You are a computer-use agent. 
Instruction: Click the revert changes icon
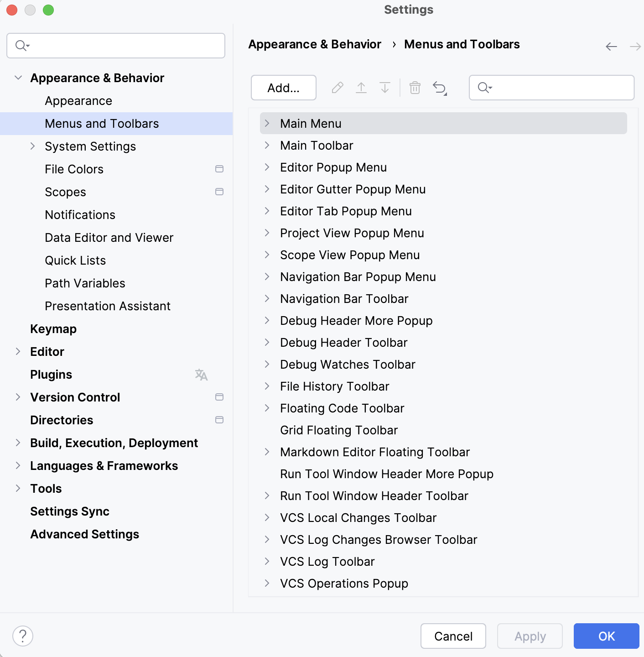coord(439,88)
